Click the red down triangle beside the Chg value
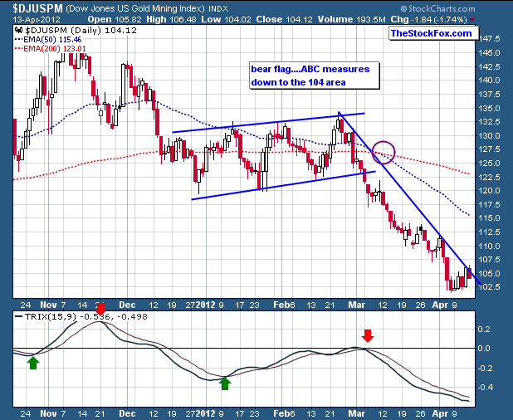This screenshot has width=513, height=420. (x=471, y=18)
